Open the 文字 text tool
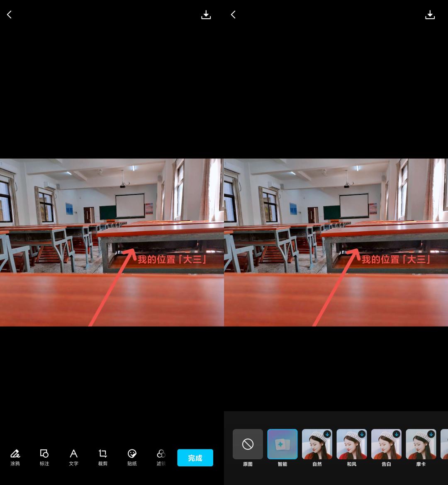The width and height of the screenshot is (448, 485). point(74,458)
